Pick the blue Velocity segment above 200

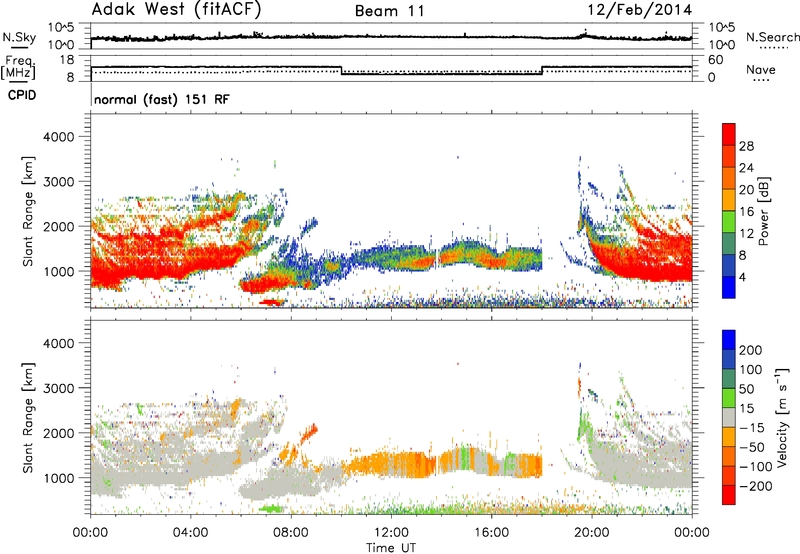coord(729,340)
